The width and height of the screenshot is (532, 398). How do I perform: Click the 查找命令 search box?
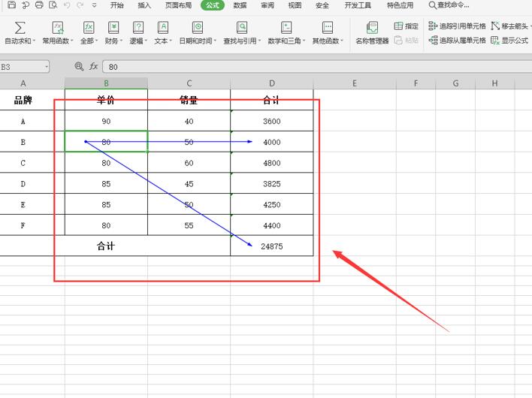pos(449,5)
